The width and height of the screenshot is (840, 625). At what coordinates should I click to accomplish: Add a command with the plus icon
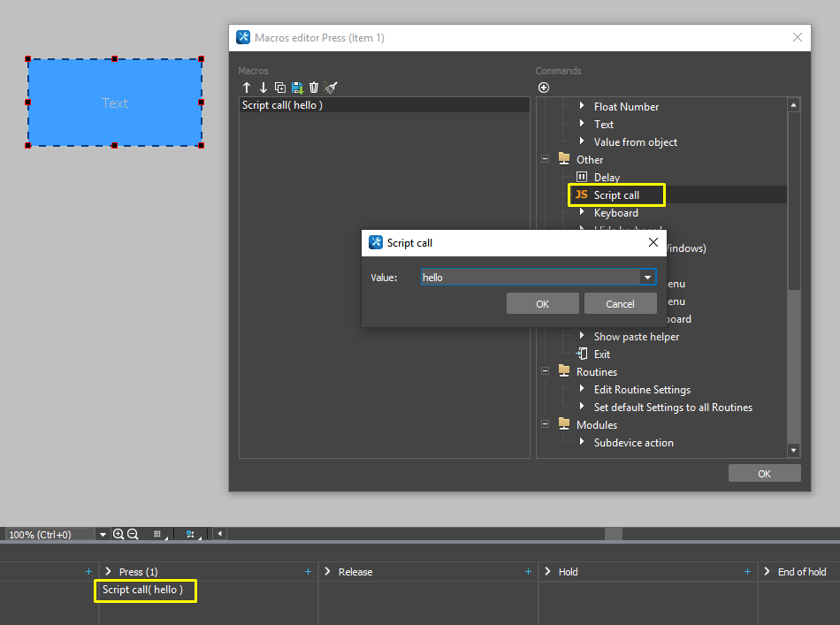coord(543,88)
